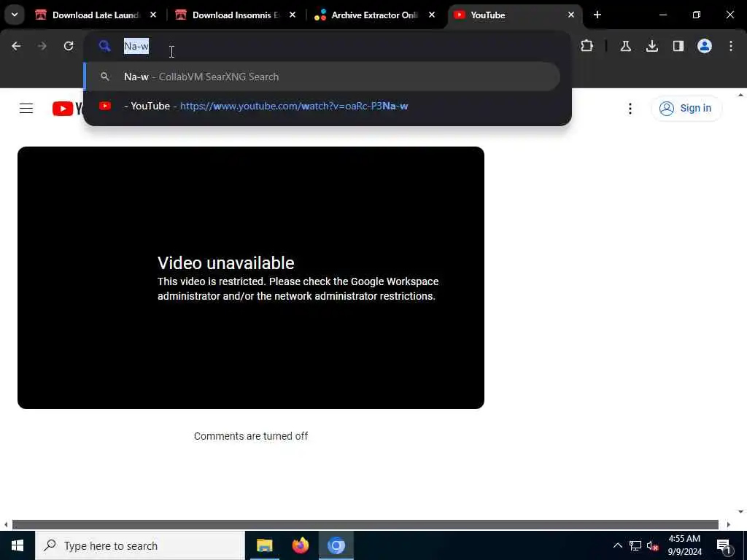Image resolution: width=747 pixels, height=560 pixels.
Task: Open the Extensions puzzle icon
Action: click(587, 46)
